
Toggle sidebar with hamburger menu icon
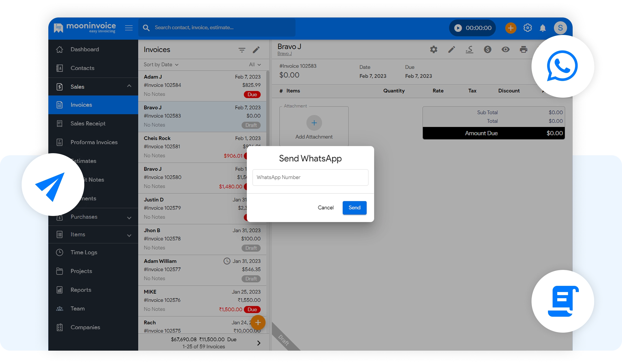coord(129,28)
